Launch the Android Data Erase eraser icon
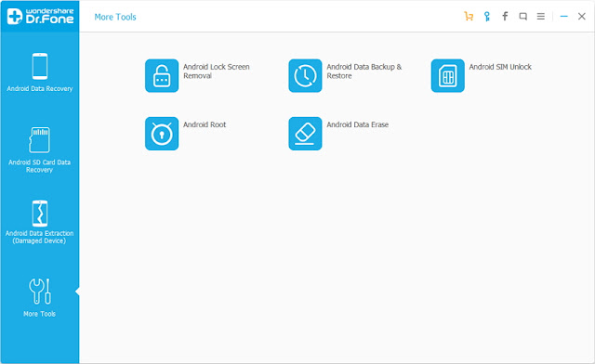Viewport: 595px width, 364px height. tap(305, 134)
